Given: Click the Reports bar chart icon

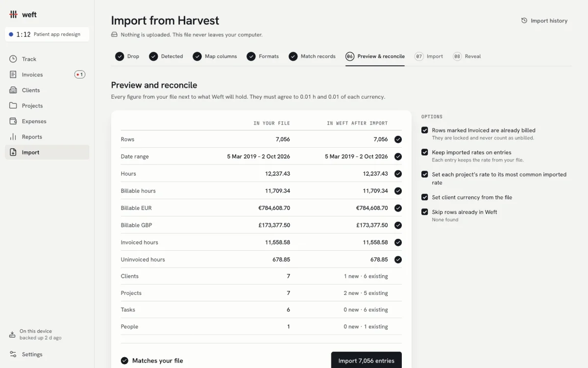Looking at the screenshot, I should click(x=13, y=137).
